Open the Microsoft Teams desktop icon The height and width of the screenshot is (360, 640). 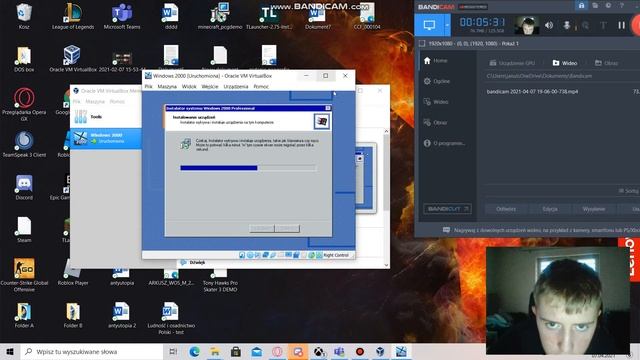click(x=122, y=16)
